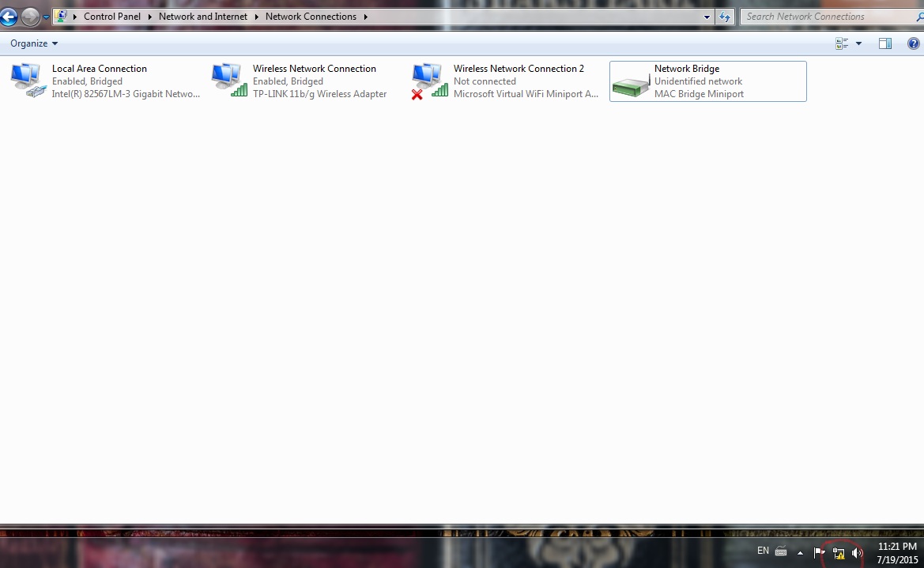The image size is (924, 568).
Task: Open the Help question mark icon
Action: point(913,43)
